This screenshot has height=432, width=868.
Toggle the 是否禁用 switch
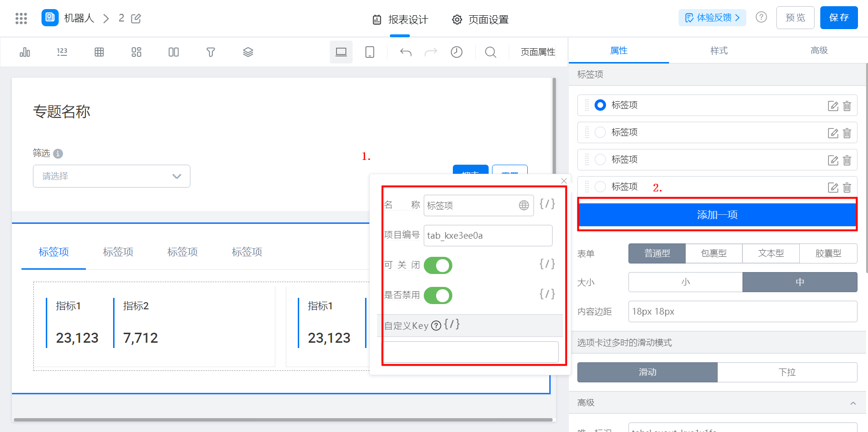point(438,295)
